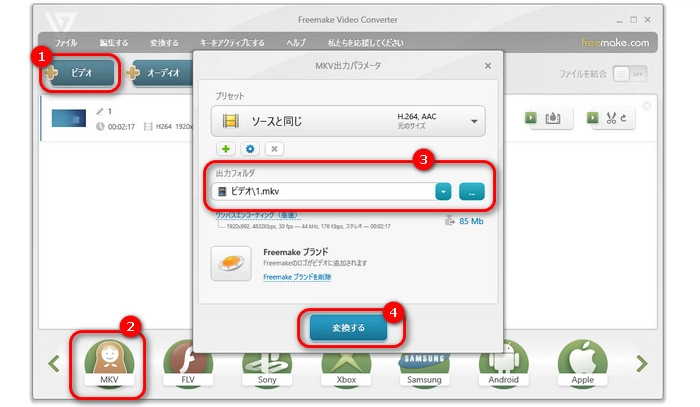Screen dimensions: 700x407
Task: Open the 編集する menu
Action: pyautogui.click(x=113, y=43)
